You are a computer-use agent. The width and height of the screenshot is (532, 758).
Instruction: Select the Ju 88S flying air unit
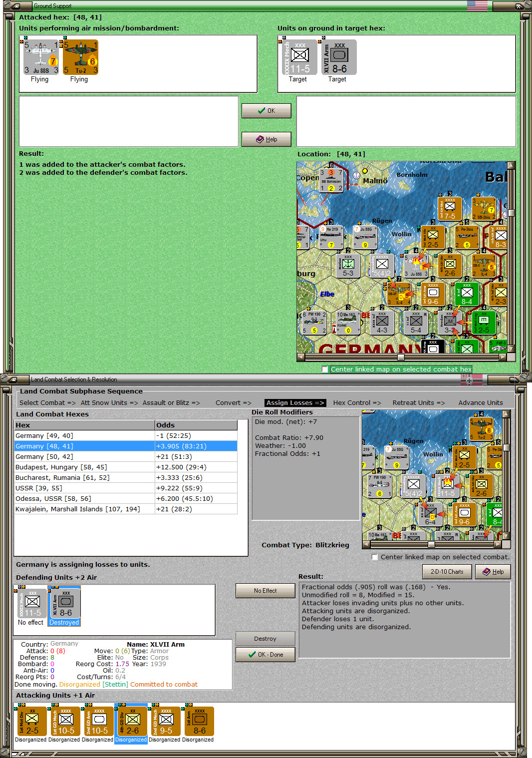pyautogui.click(x=41, y=57)
